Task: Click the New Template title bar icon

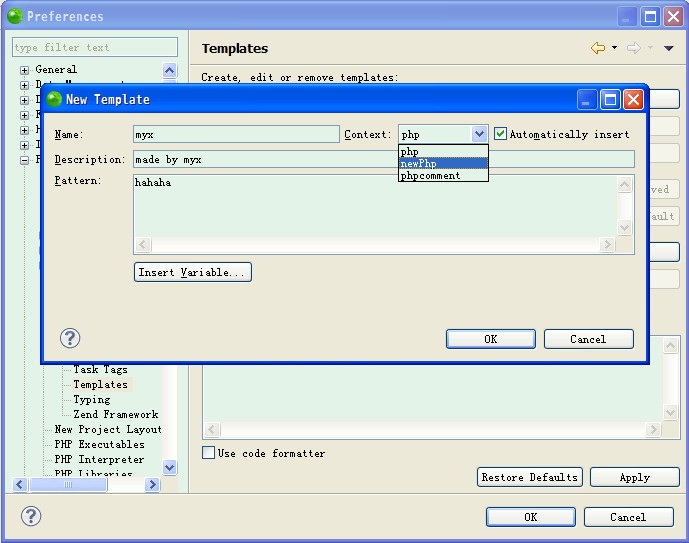Action: (x=54, y=99)
